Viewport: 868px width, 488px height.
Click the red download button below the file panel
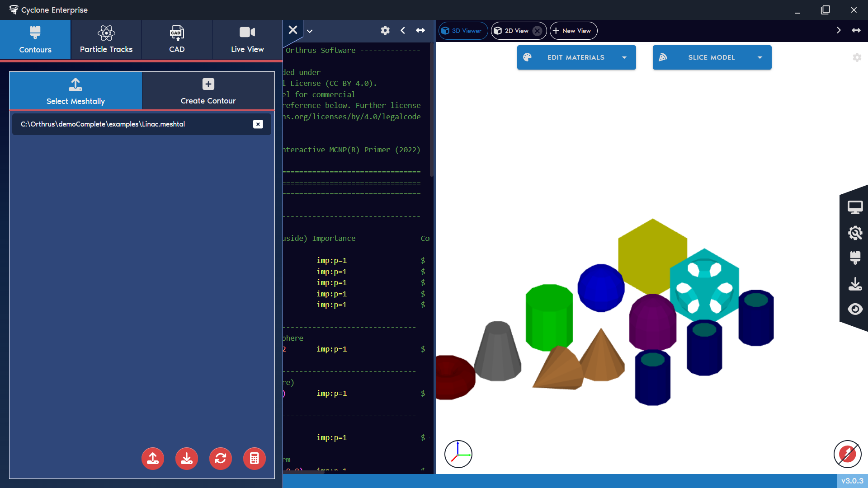(x=187, y=458)
